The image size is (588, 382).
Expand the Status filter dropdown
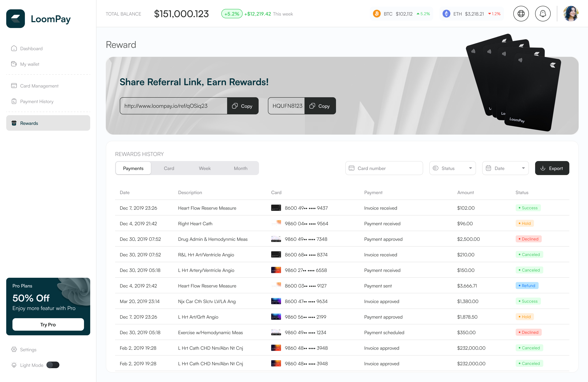pos(452,168)
